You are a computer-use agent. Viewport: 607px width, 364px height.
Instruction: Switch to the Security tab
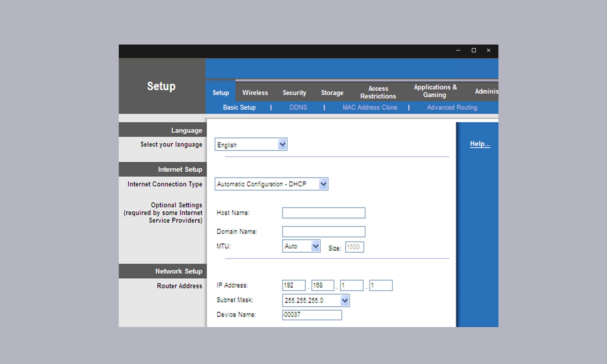point(294,93)
